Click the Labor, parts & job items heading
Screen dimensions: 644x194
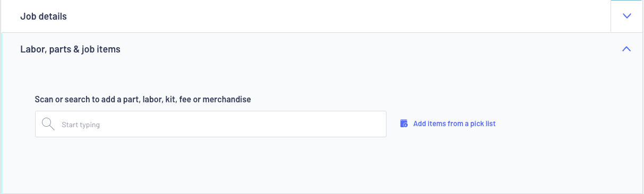70,49
